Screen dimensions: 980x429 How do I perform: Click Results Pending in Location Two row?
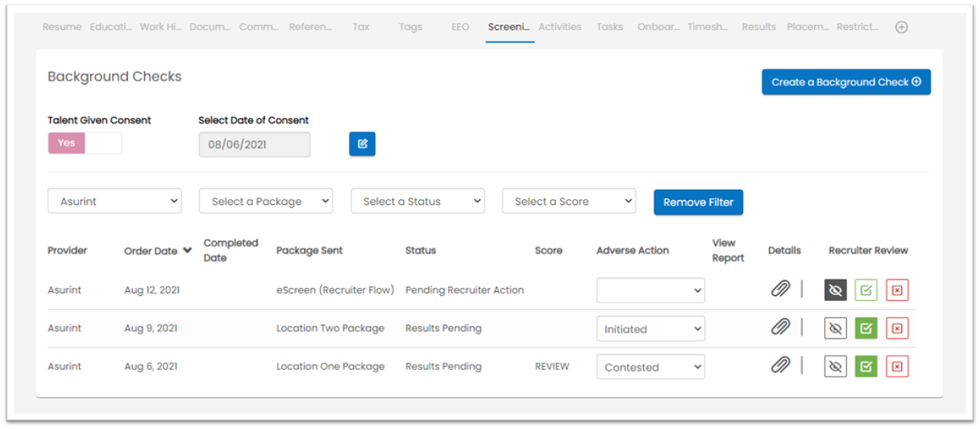(x=443, y=328)
